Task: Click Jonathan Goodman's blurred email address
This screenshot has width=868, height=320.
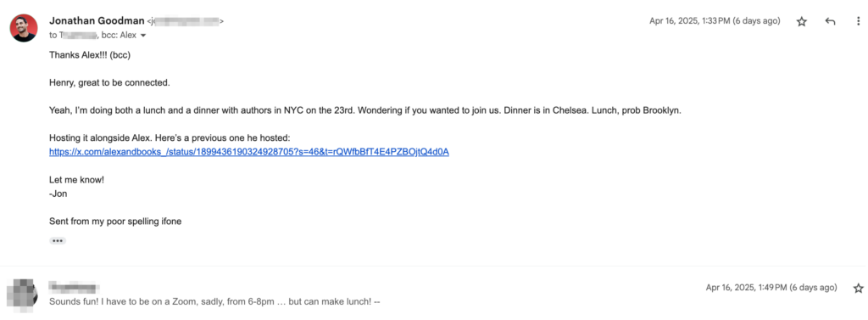Action: tap(185, 21)
